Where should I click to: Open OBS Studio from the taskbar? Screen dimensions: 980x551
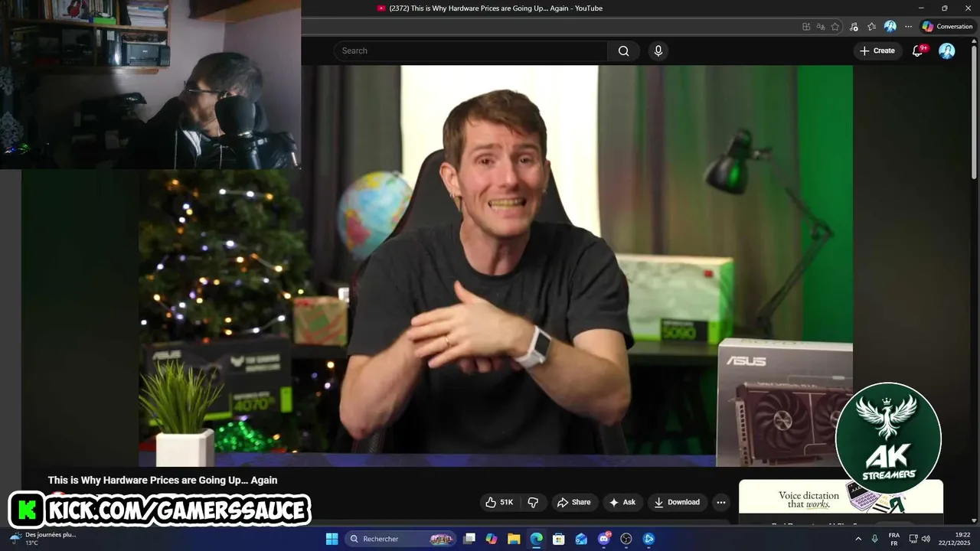point(626,539)
